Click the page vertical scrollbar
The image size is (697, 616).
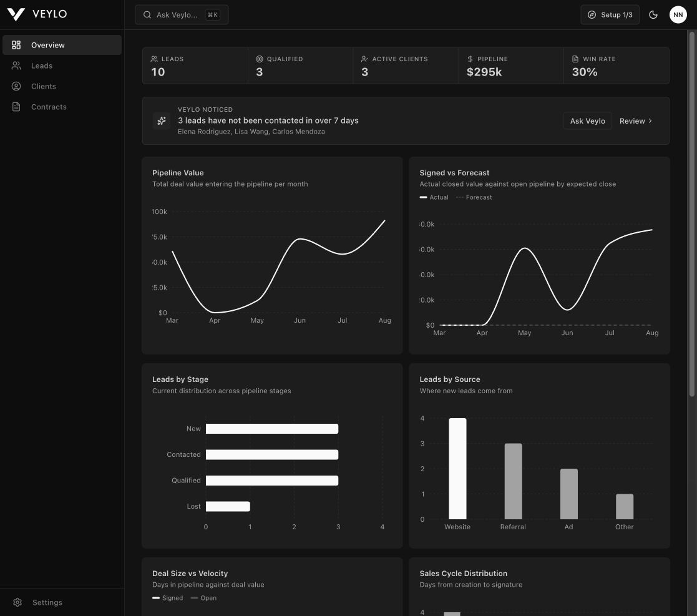tap(691, 213)
